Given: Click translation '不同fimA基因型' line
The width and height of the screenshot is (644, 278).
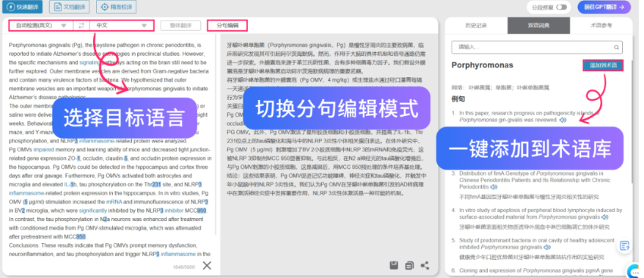Looking at the screenshot, I should [529, 197].
